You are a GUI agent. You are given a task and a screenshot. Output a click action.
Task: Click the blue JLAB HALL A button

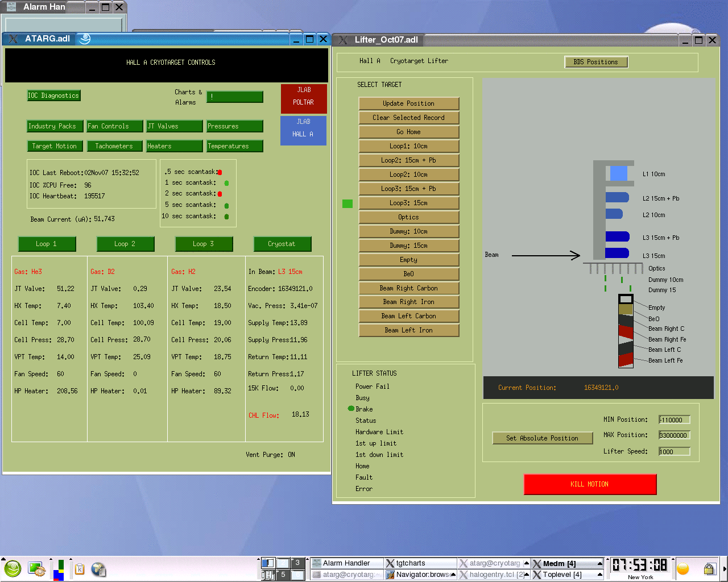[x=304, y=130]
